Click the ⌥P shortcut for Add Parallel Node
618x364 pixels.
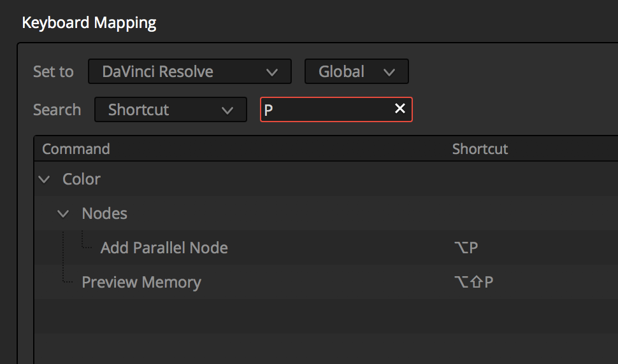(466, 248)
